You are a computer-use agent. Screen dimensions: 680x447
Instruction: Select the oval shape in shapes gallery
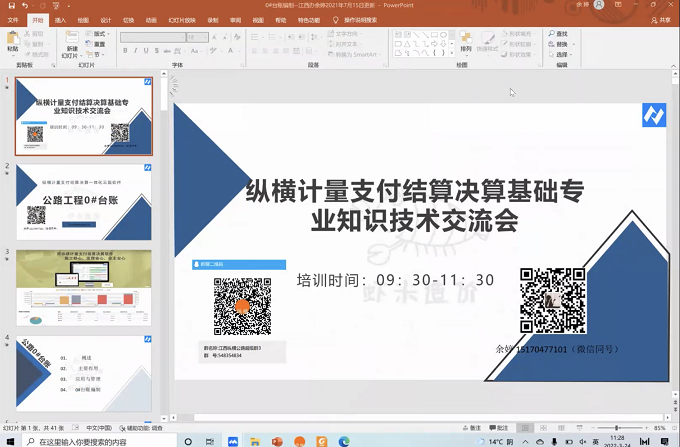443,35
